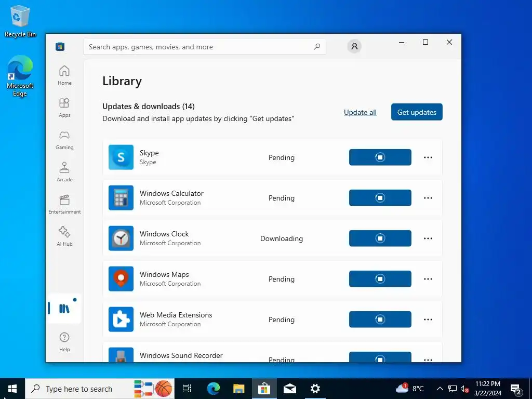Screen dimensions: 532x399
Task: Open the user profile account icon
Action: click(354, 46)
